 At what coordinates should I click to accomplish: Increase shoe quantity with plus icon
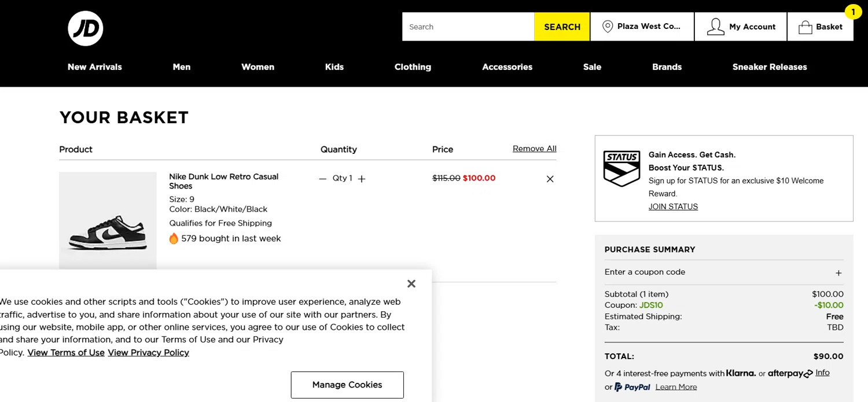362,179
